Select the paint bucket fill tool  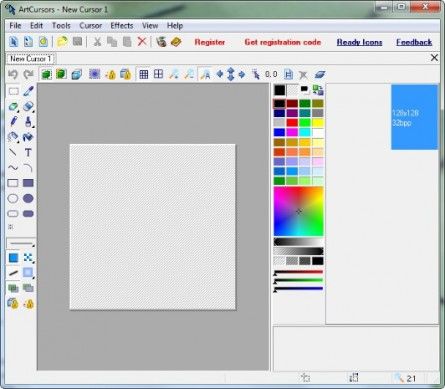coord(28,137)
